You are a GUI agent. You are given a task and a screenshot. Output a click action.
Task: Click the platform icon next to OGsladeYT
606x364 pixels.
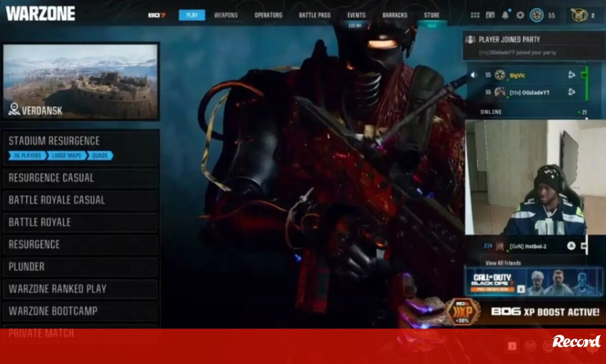[x=572, y=92]
